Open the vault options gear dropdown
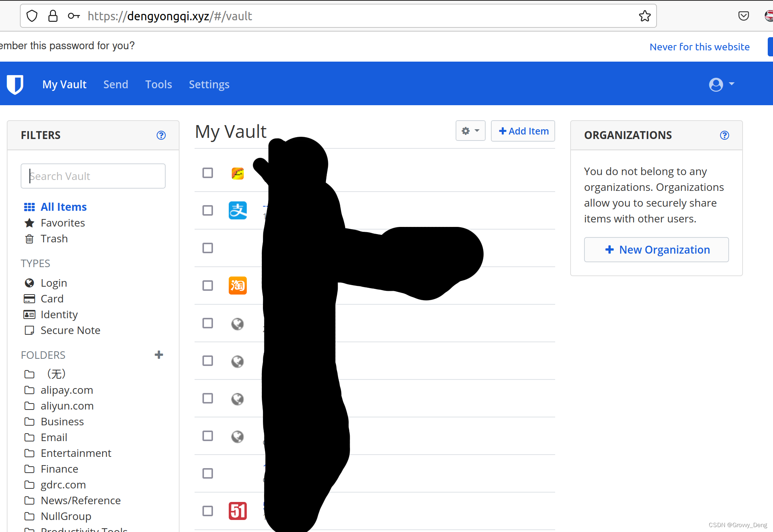Screen dimensions: 773x532 click(470, 131)
